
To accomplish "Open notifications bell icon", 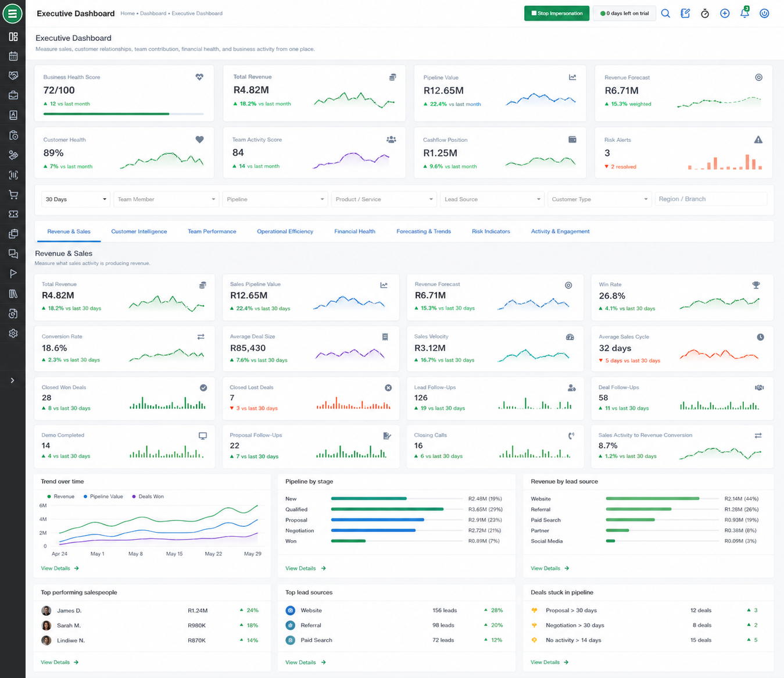I will (744, 13).
